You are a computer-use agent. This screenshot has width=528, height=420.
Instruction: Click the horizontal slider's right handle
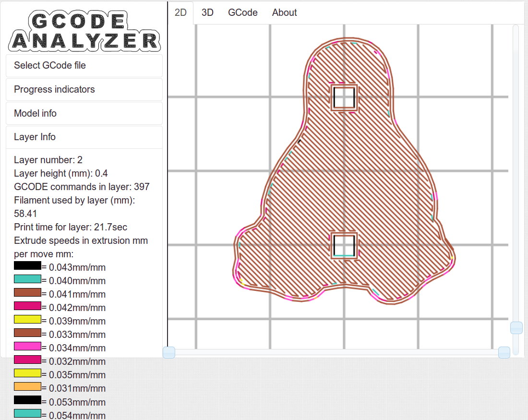coord(504,352)
